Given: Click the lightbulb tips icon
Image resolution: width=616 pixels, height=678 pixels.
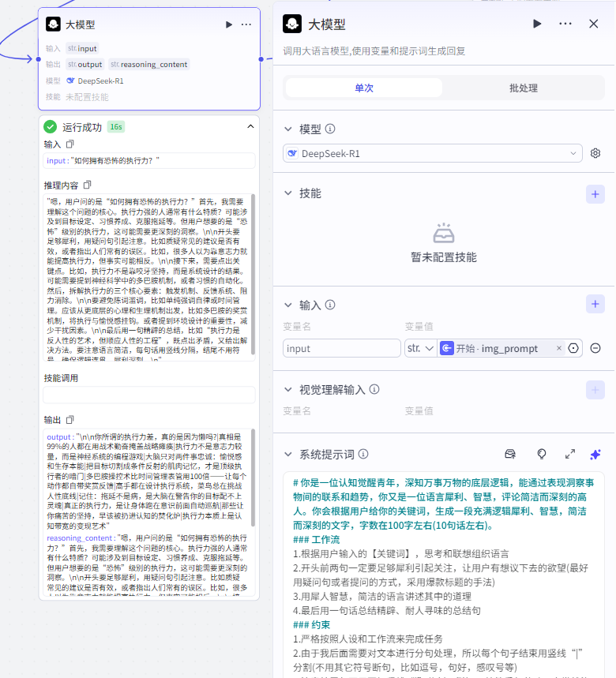Looking at the screenshot, I should pyautogui.click(x=542, y=454).
